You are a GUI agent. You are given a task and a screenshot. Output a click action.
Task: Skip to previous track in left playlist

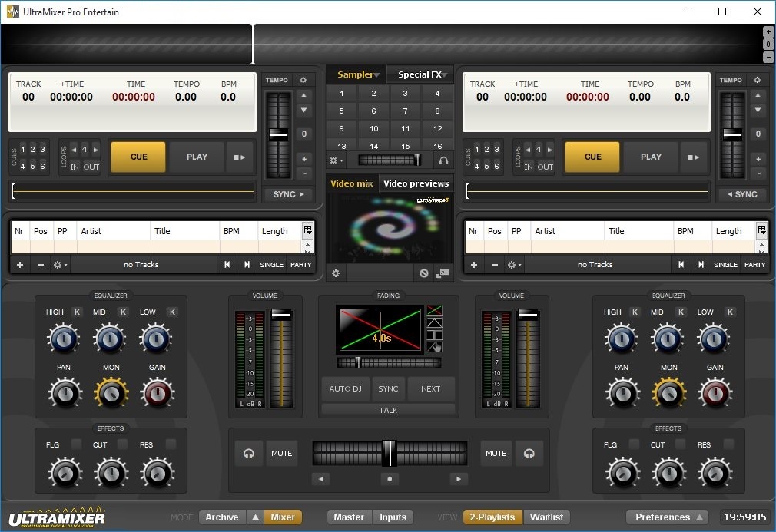pyautogui.click(x=227, y=265)
